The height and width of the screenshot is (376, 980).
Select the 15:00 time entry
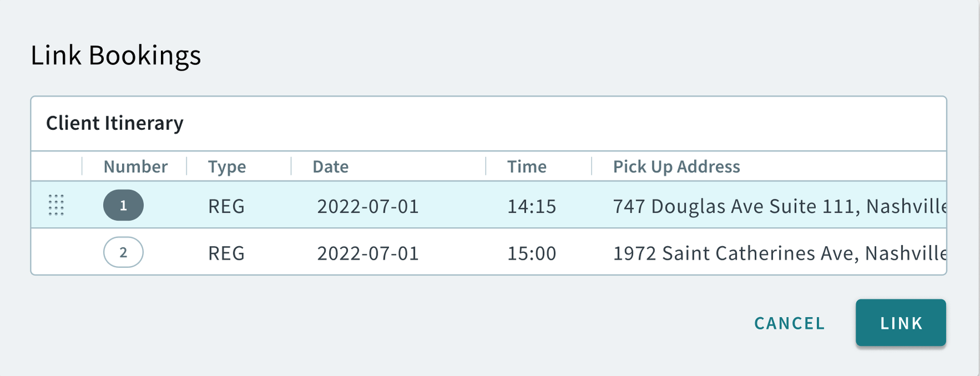click(532, 253)
